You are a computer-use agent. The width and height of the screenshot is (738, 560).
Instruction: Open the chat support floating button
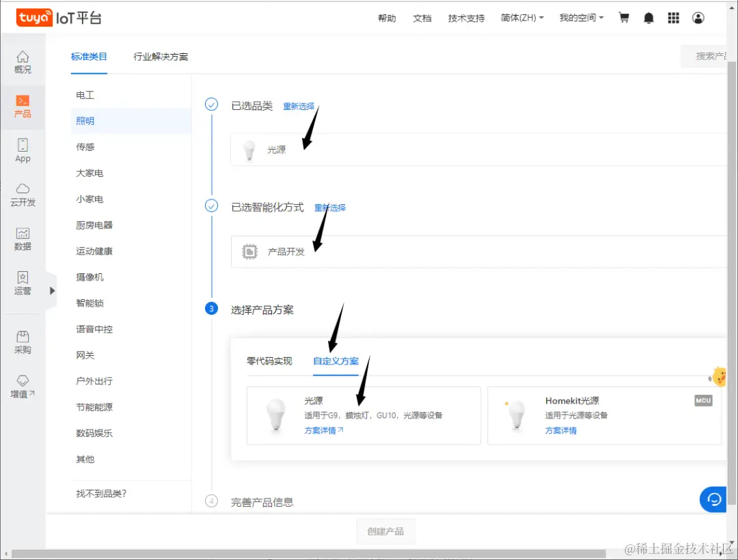click(x=713, y=499)
